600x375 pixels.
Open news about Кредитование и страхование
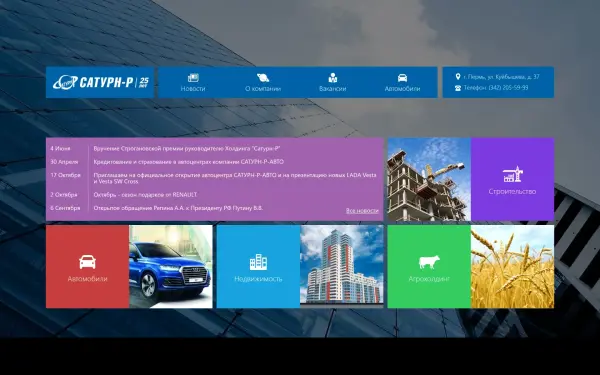(189, 162)
